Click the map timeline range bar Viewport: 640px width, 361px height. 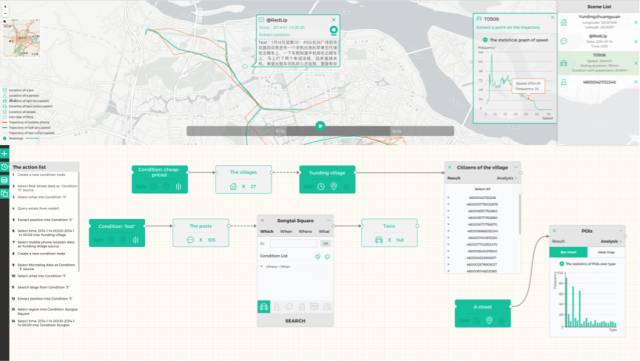pyautogui.click(x=320, y=131)
